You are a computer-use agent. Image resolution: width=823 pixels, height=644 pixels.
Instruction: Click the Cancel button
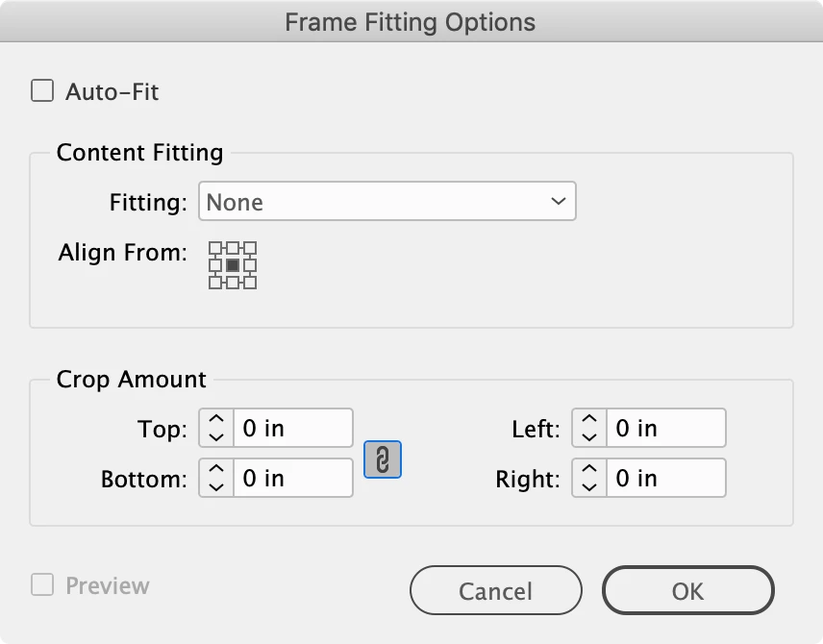point(495,590)
